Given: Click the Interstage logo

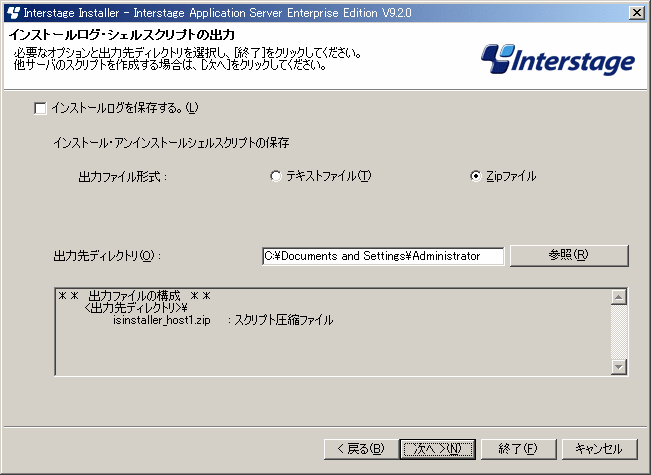Looking at the screenshot, I should tap(558, 60).
